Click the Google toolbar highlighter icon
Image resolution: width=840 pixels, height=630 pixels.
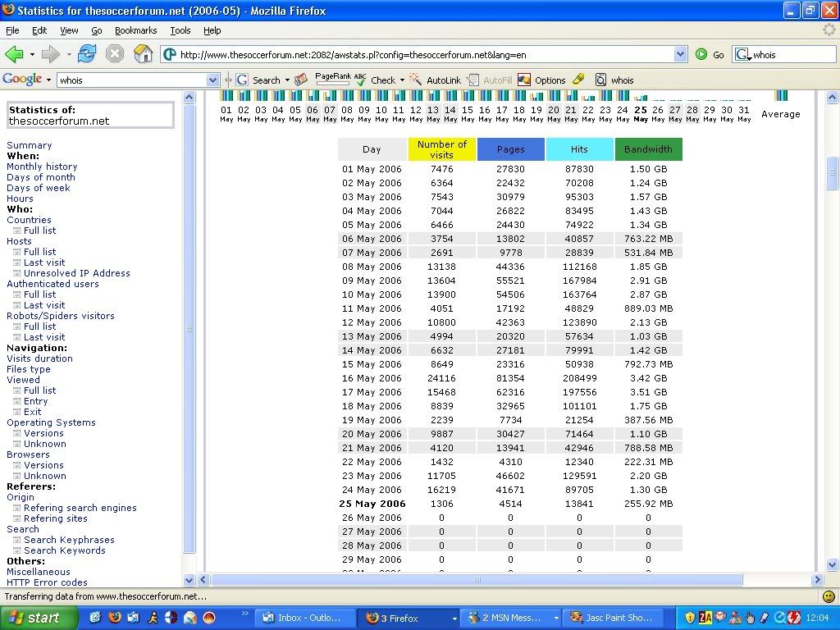point(578,80)
